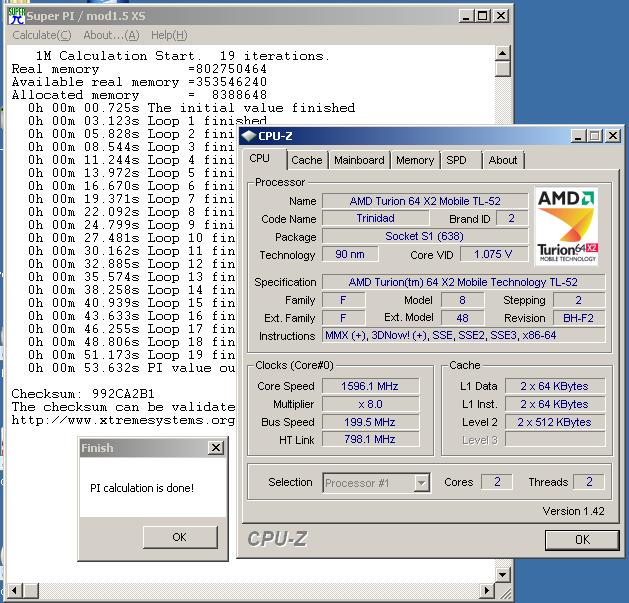The image size is (629, 603).
Task: Click the Instructions field listing MMX, SSE
Action: [463, 335]
